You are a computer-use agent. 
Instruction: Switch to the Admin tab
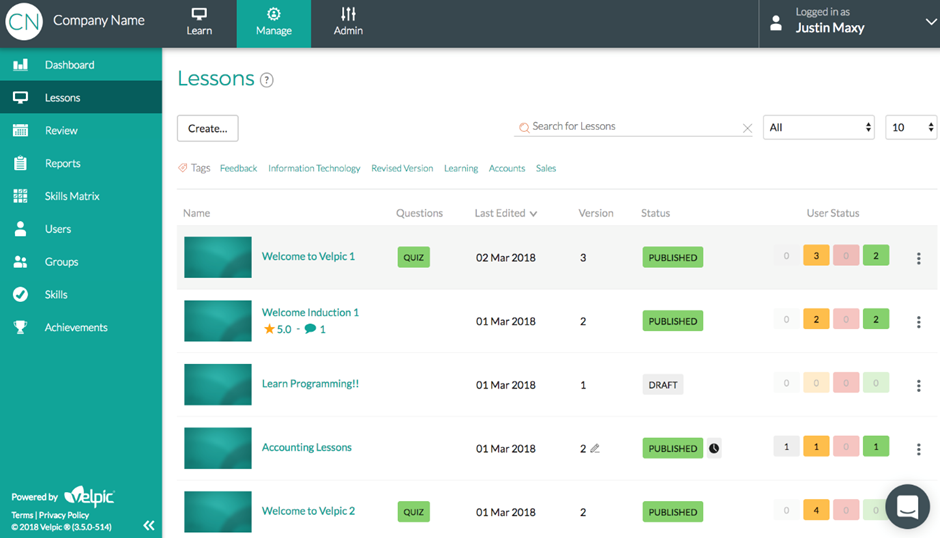[x=348, y=23]
